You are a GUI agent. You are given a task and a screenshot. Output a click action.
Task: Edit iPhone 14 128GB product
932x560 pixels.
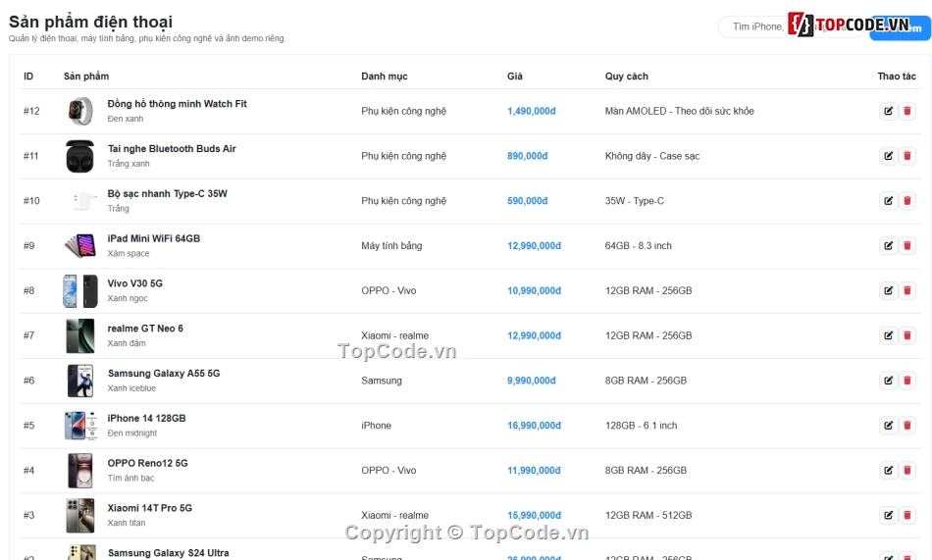(x=888, y=425)
